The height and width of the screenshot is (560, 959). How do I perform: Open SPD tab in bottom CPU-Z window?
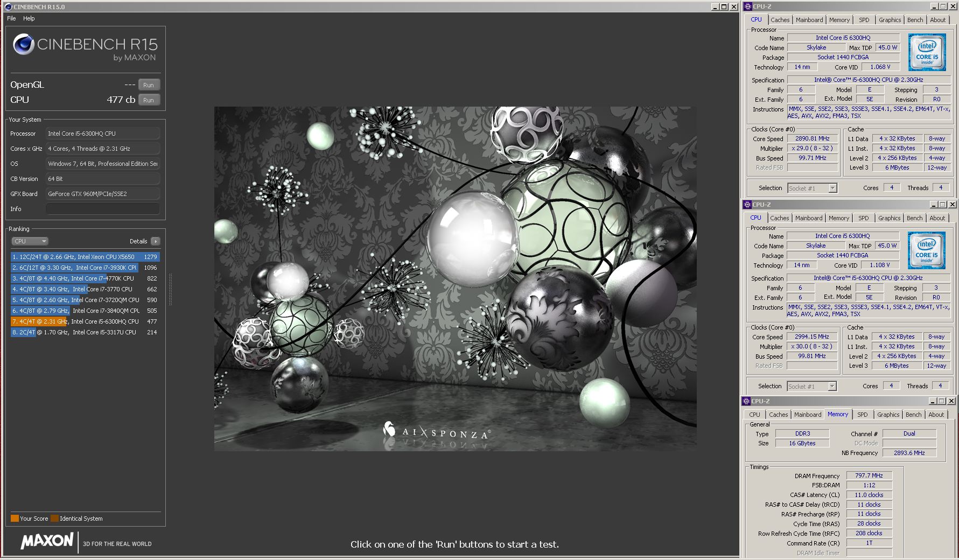pos(863,415)
